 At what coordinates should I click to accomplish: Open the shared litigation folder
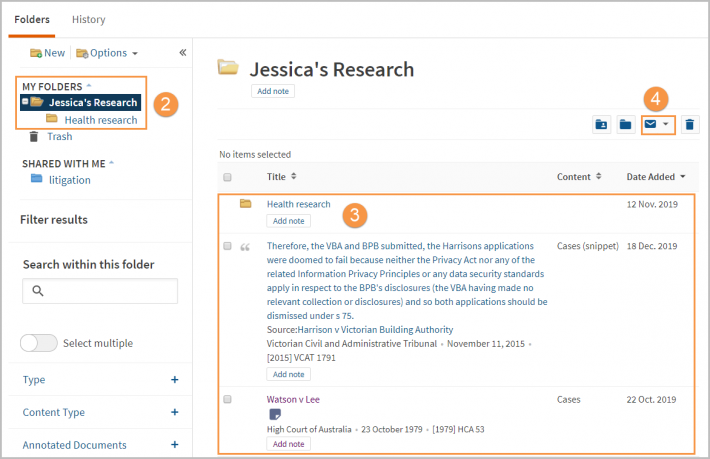coord(70,180)
